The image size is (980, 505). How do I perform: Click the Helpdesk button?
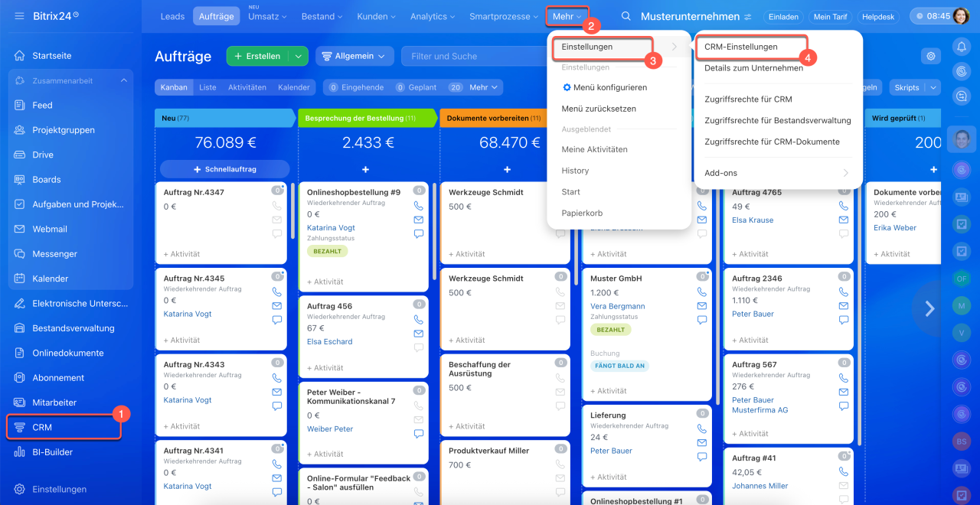pos(879,16)
